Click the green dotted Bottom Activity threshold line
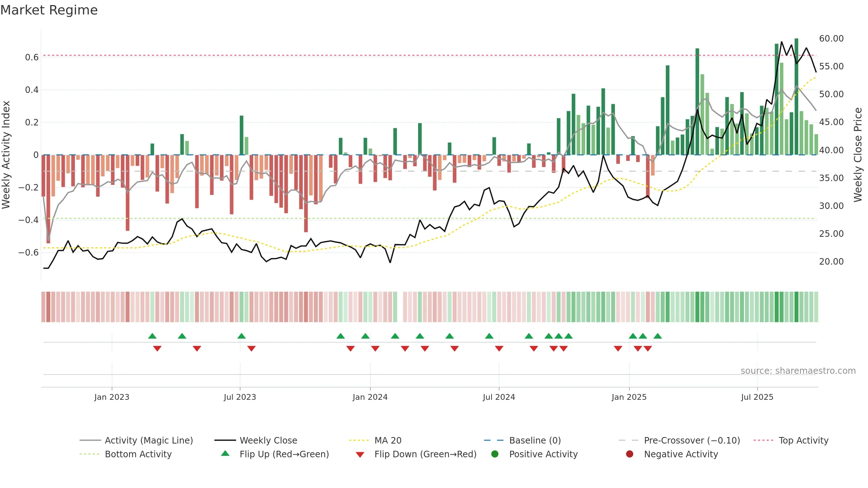Image resolution: width=868 pixels, height=488 pixels. point(430,218)
